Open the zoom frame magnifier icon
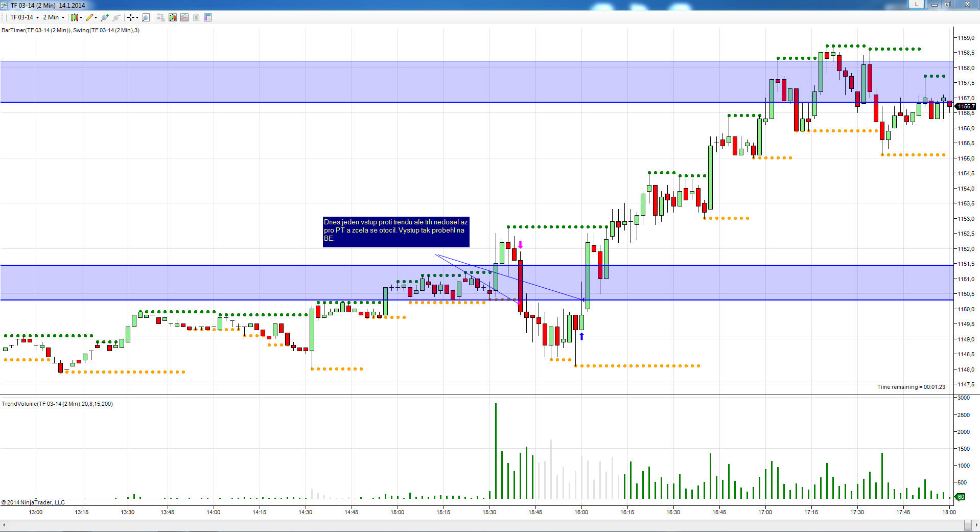Image resolution: width=980 pixels, height=532 pixels. (146, 17)
